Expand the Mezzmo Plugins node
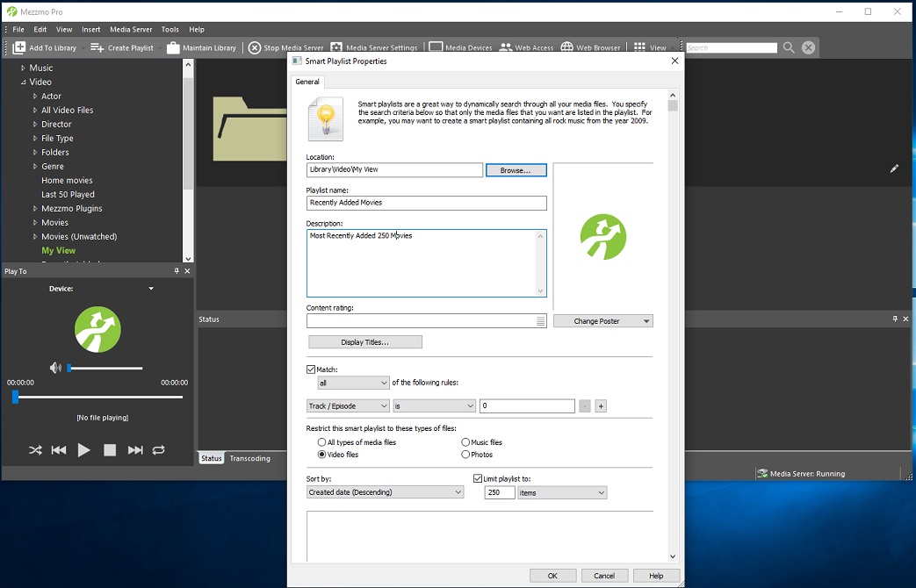This screenshot has height=588, width=916. click(x=35, y=209)
